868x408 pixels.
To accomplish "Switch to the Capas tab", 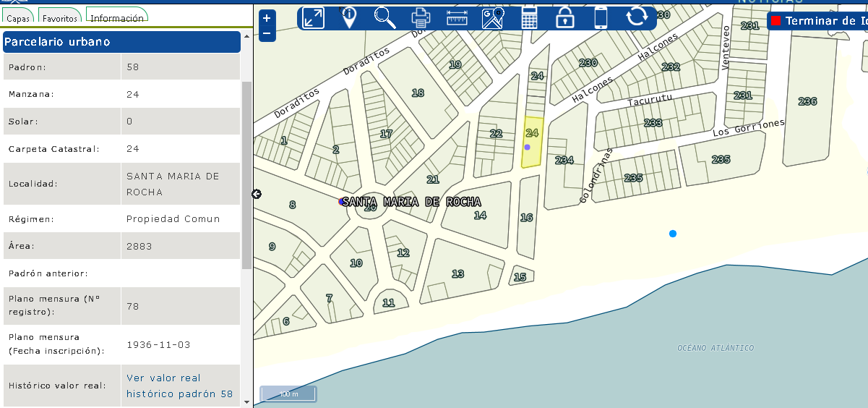I will (18, 18).
